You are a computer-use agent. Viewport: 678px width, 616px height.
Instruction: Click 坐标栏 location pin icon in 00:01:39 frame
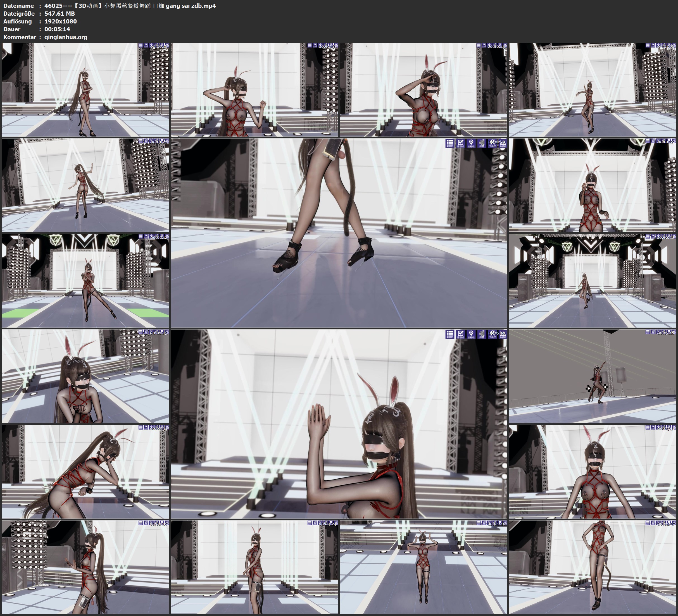[x=471, y=143]
